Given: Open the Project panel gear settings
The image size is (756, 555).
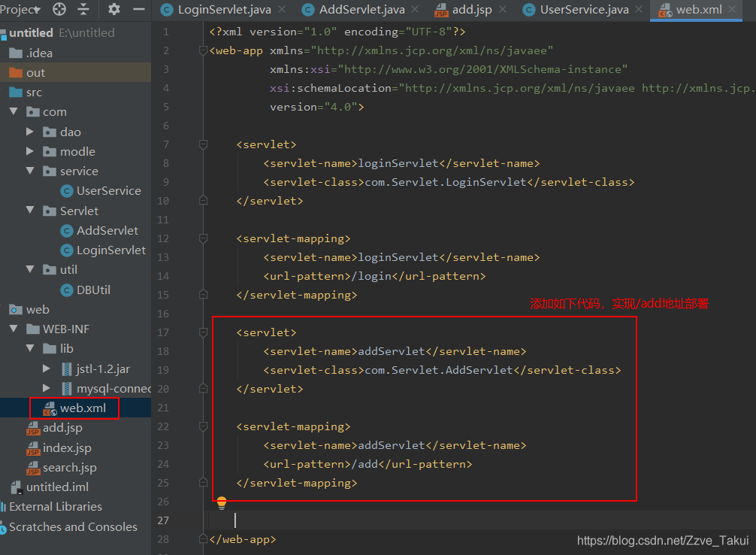Looking at the screenshot, I should pos(113,10).
